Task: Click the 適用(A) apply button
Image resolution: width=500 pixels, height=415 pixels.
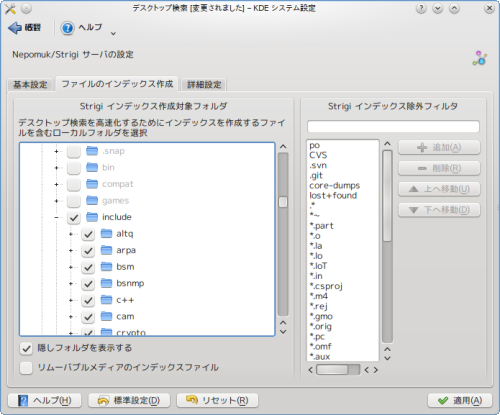Action: click(x=460, y=400)
